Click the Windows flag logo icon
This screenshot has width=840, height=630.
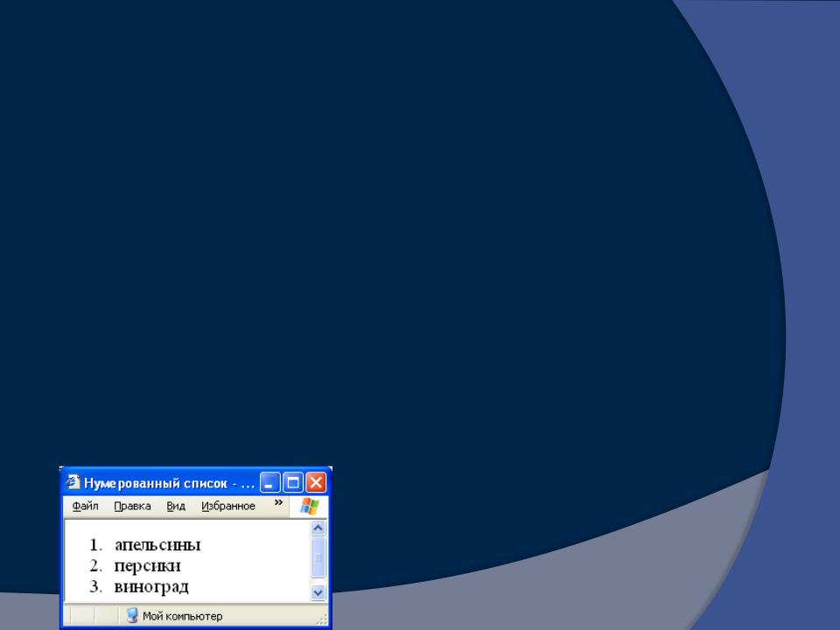pos(309,507)
